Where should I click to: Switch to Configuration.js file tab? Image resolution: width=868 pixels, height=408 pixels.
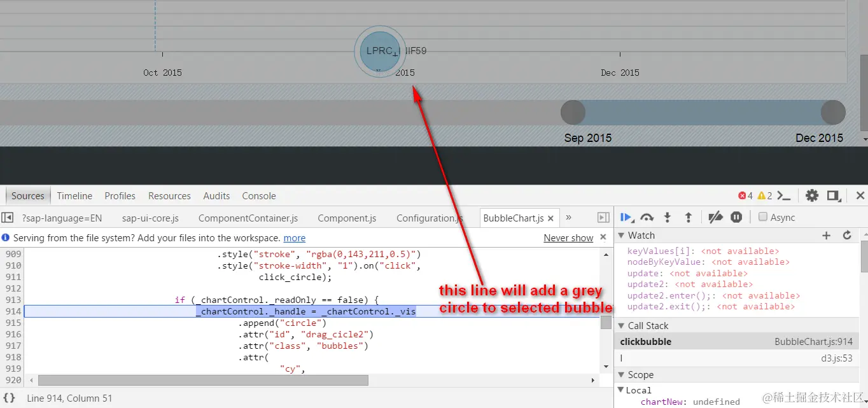click(430, 218)
